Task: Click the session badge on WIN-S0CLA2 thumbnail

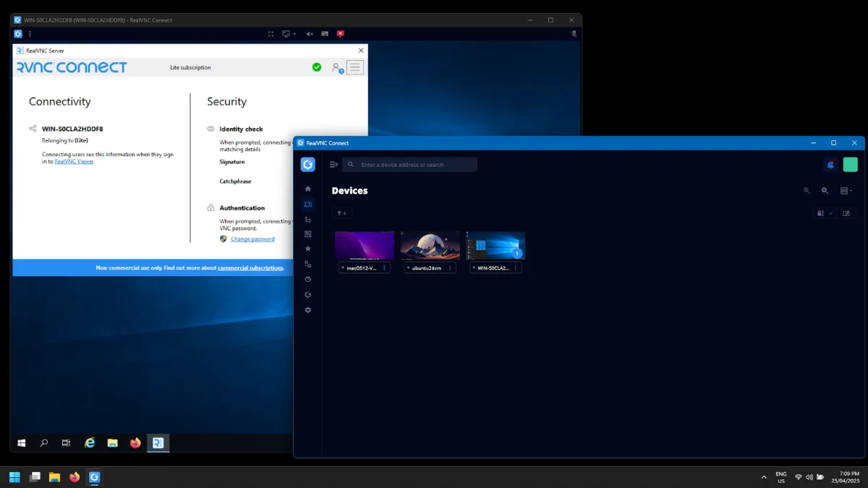Action: pyautogui.click(x=517, y=254)
